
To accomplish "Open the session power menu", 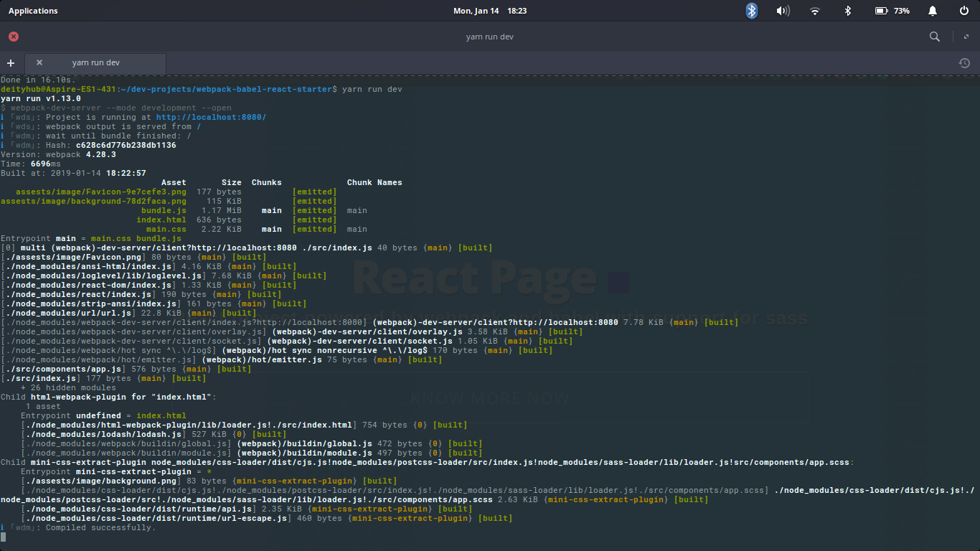I will 963,11.
